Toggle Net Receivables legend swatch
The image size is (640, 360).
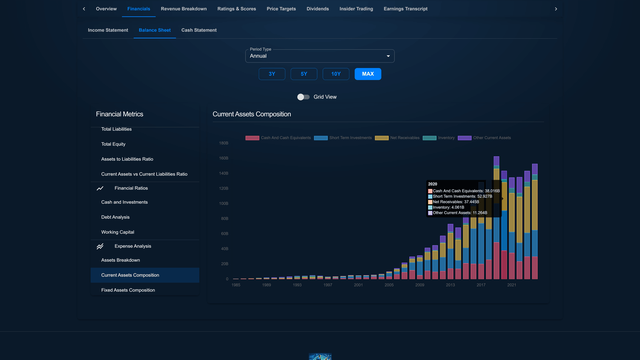[x=382, y=138]
